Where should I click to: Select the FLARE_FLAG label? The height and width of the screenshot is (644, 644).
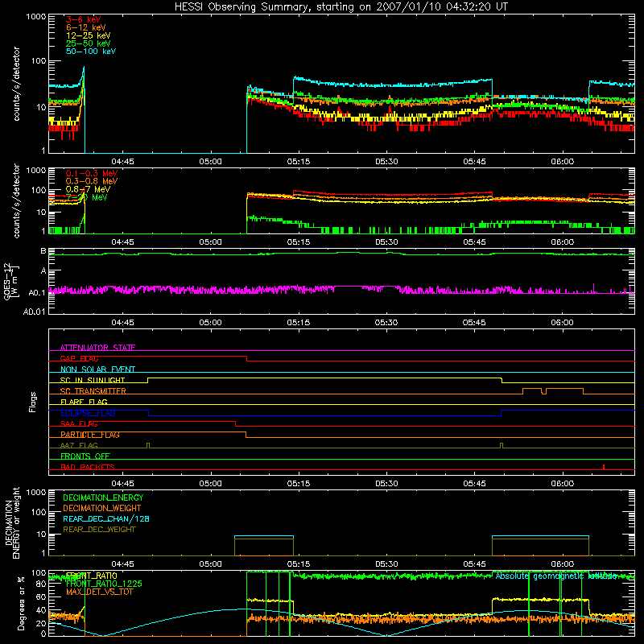[x=84, y=402]
